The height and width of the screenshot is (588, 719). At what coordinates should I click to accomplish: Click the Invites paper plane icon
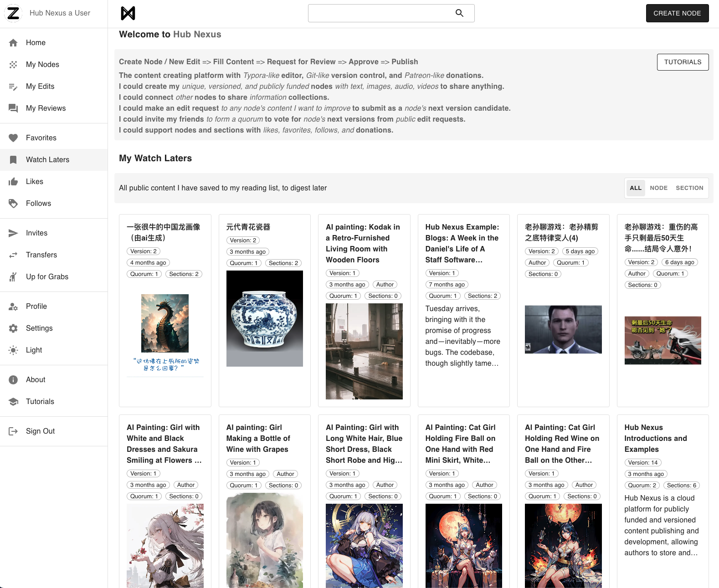13,233
